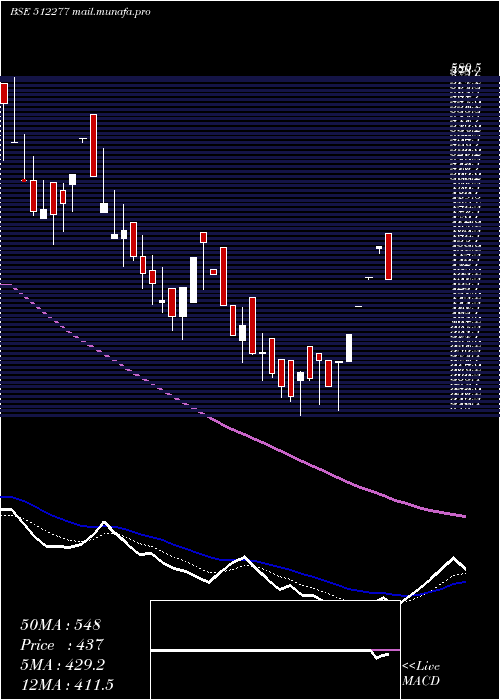The height and width of the screenshot is (700, 500).
Task: Click the '12MA : 411.5' value
Action: click(x=67, y=685)
